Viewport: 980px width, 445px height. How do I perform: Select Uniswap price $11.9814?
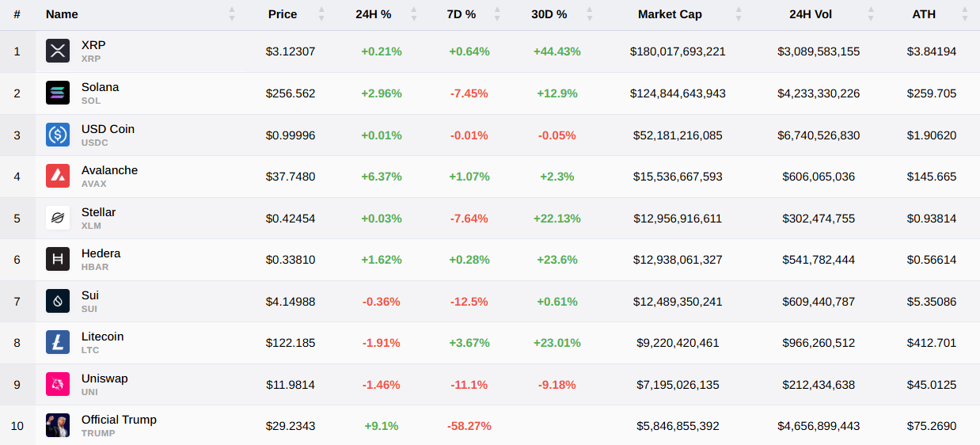pyautogui.click(x=291, y=385)
